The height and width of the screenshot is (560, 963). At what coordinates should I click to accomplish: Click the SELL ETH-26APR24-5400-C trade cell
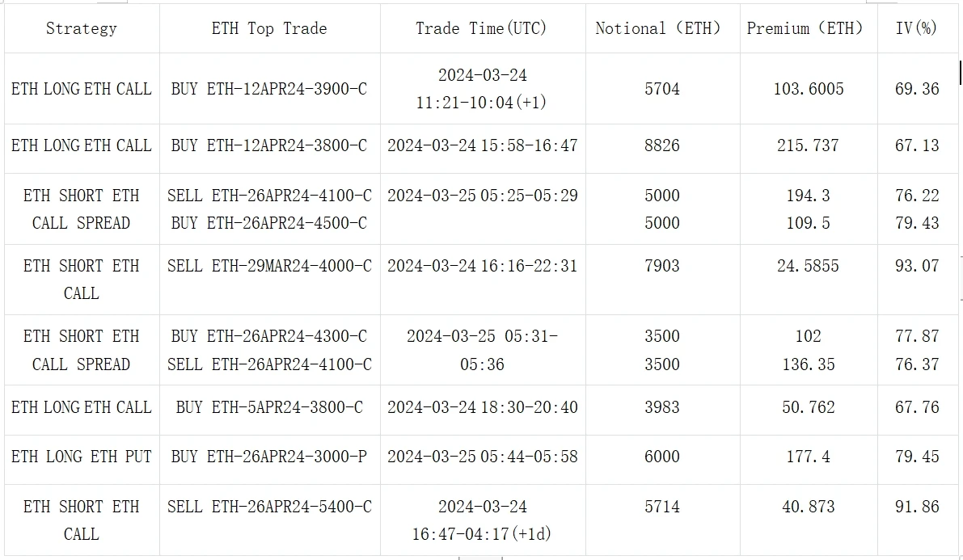[269, 507]
